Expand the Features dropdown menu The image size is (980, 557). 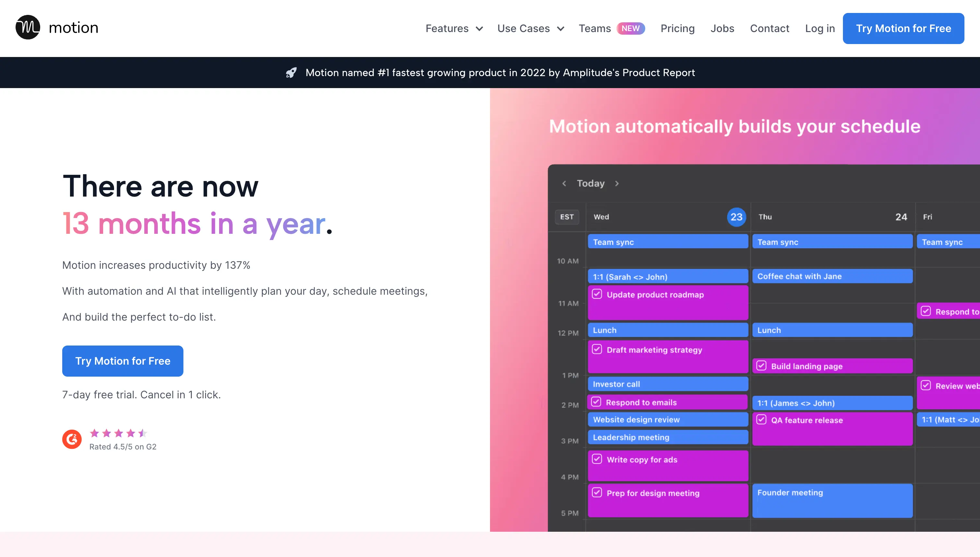coord(455,28)
